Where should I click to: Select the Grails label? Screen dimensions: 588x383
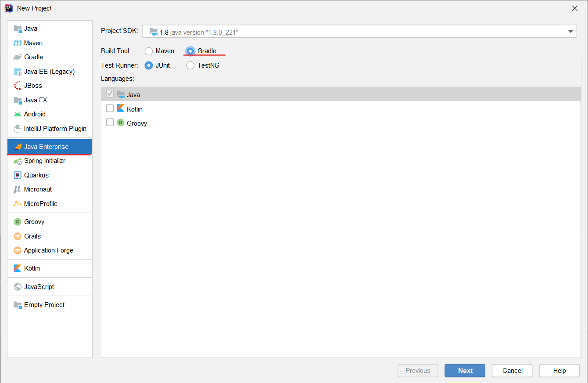tap(32, 236)
